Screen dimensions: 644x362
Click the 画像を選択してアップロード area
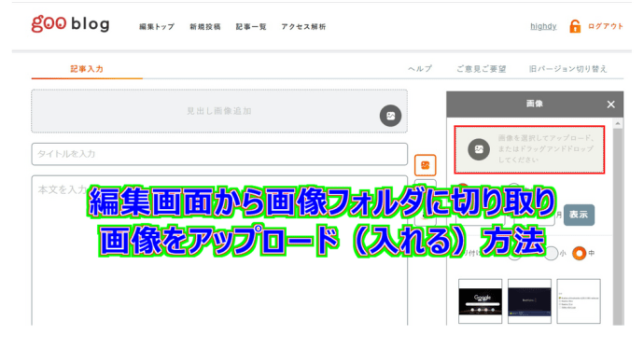click(529, 149)
